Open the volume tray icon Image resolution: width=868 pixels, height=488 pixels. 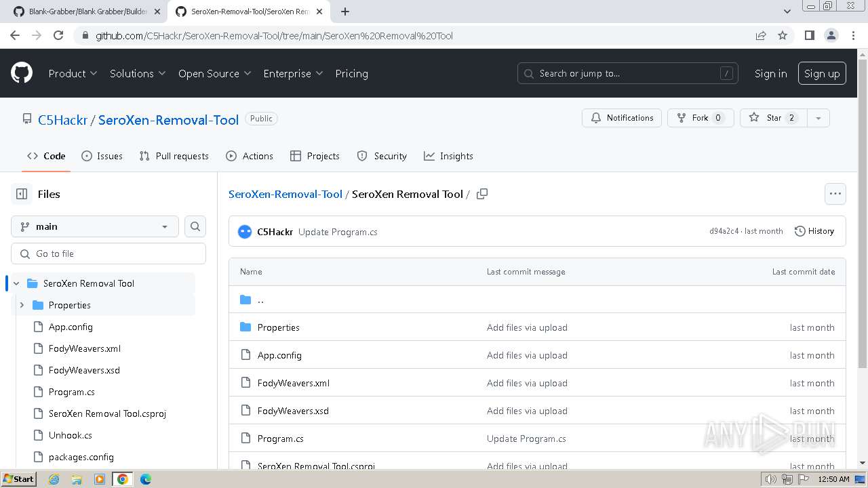pos(771,479)
